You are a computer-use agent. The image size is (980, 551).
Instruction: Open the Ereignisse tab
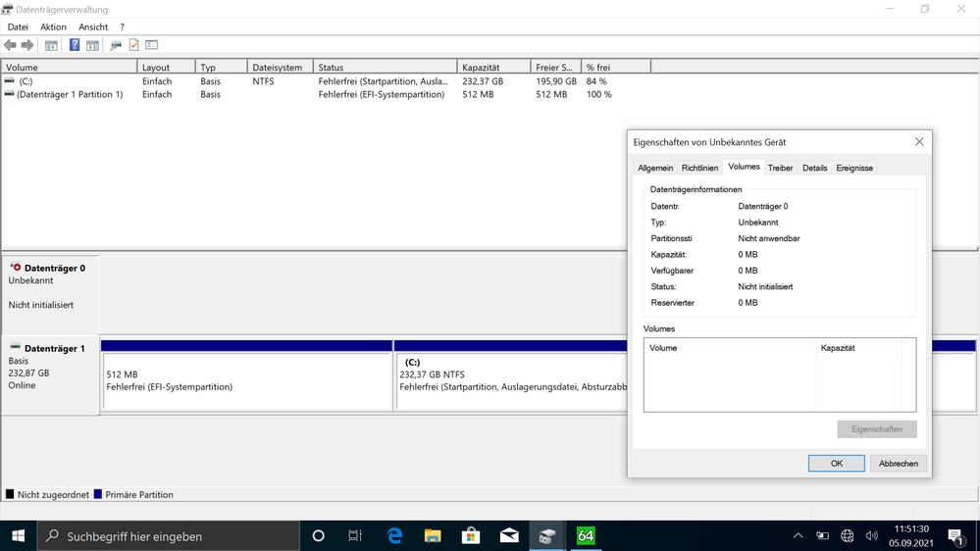coord(853,168)
